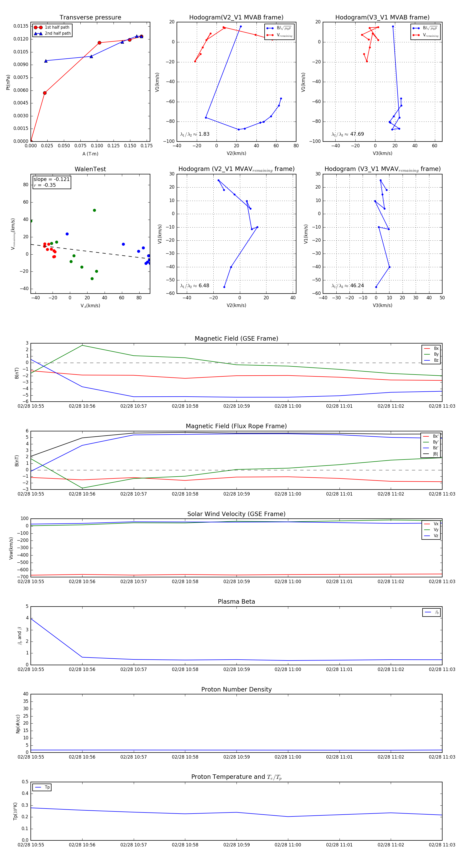The width and height of the screenshot is (473, 868).
Task: Click the V3_V1 MVAV remaining frame hodogram title
Action: pos(382,169)
